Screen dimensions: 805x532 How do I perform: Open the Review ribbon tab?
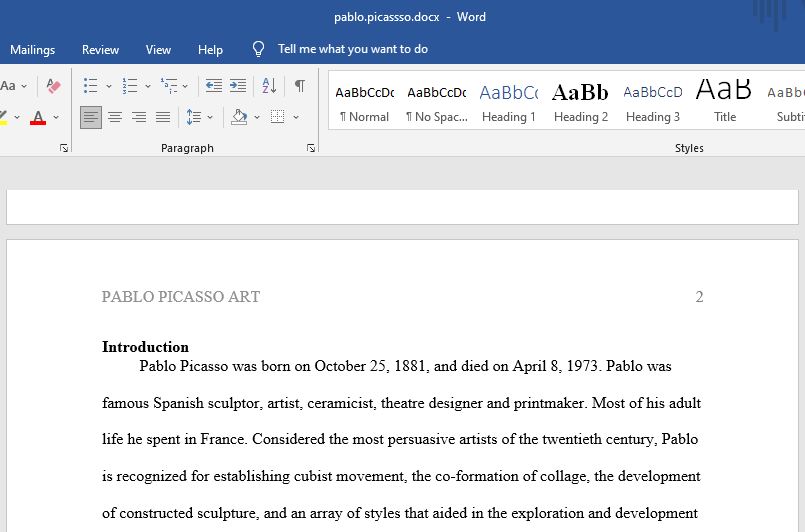(100, 50)
